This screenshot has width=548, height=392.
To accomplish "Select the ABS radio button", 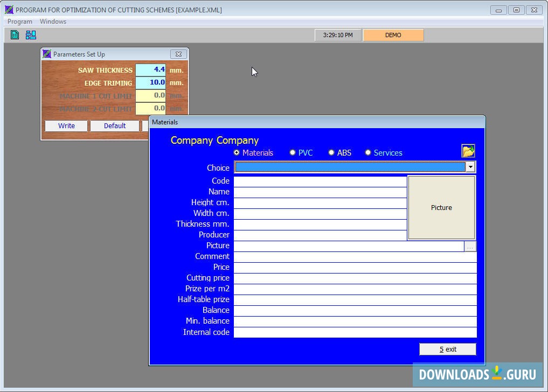I will [x=331, y=153].
